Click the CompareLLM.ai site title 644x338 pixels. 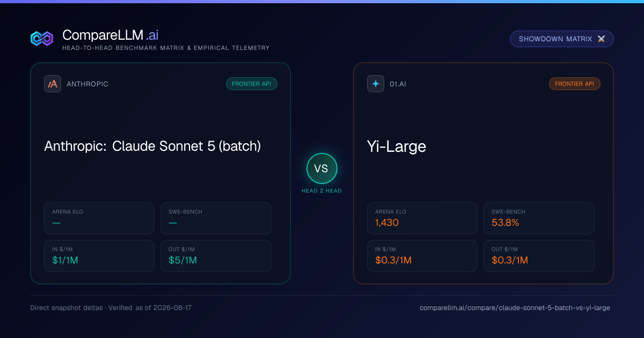[x=110, y=35]
